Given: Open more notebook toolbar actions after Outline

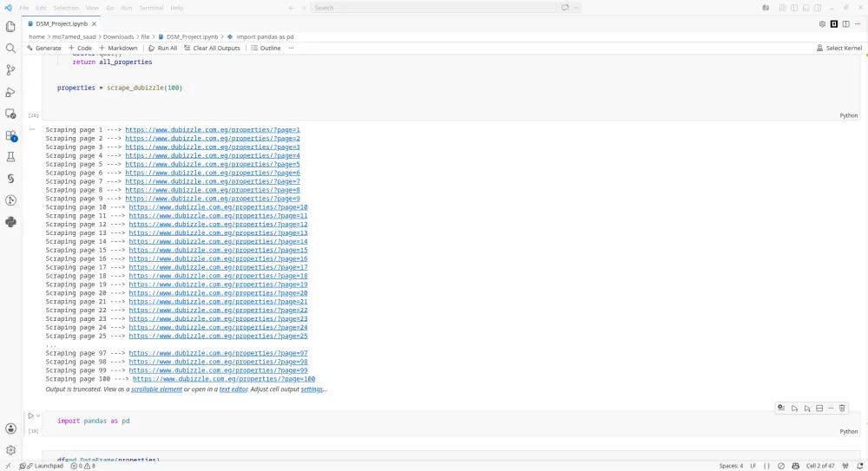Looking at the screenshot, I should coord(291,49).
